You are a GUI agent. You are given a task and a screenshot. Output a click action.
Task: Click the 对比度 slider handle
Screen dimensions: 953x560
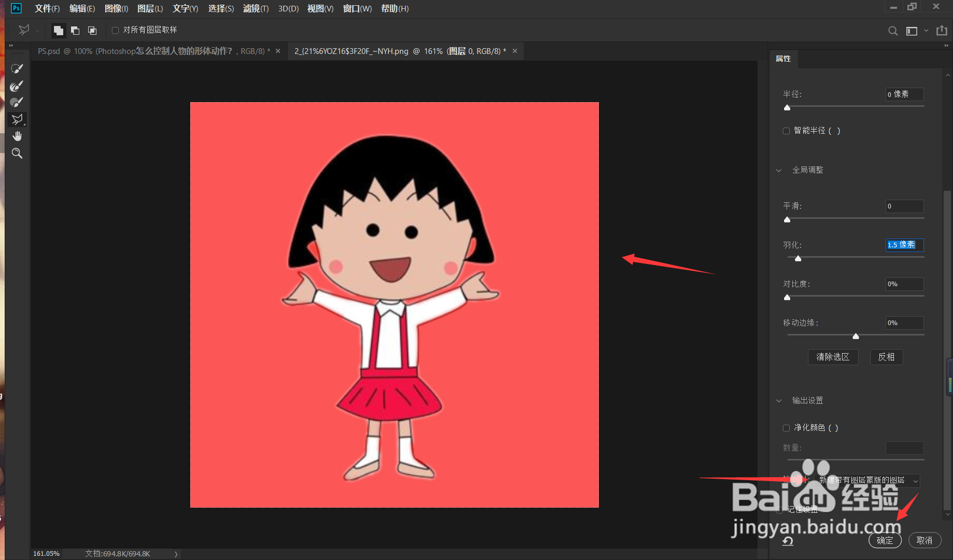pyautogui.click(x=787, y=297)
